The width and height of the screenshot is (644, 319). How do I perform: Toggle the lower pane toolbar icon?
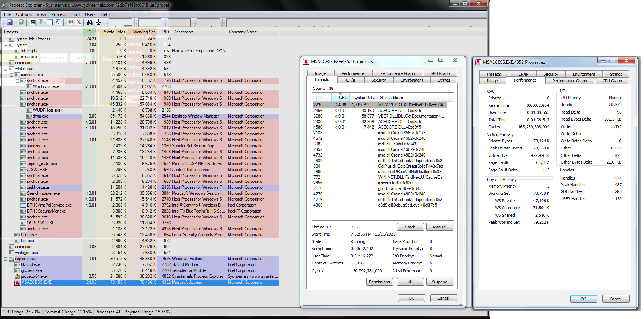(50, 23)
